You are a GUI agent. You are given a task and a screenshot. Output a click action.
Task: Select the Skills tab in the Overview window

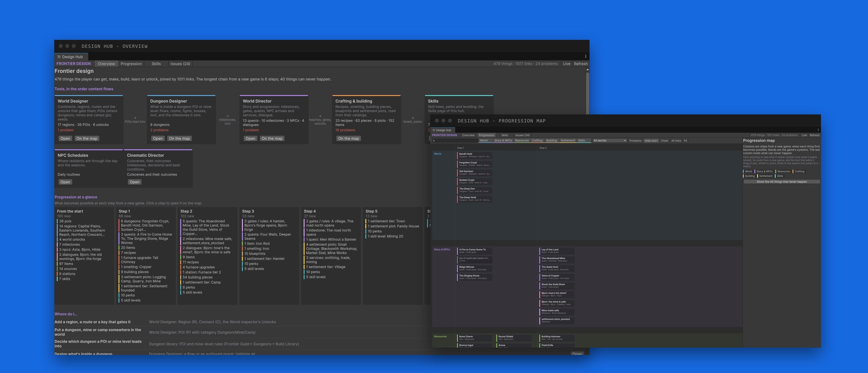coord(156,64)
